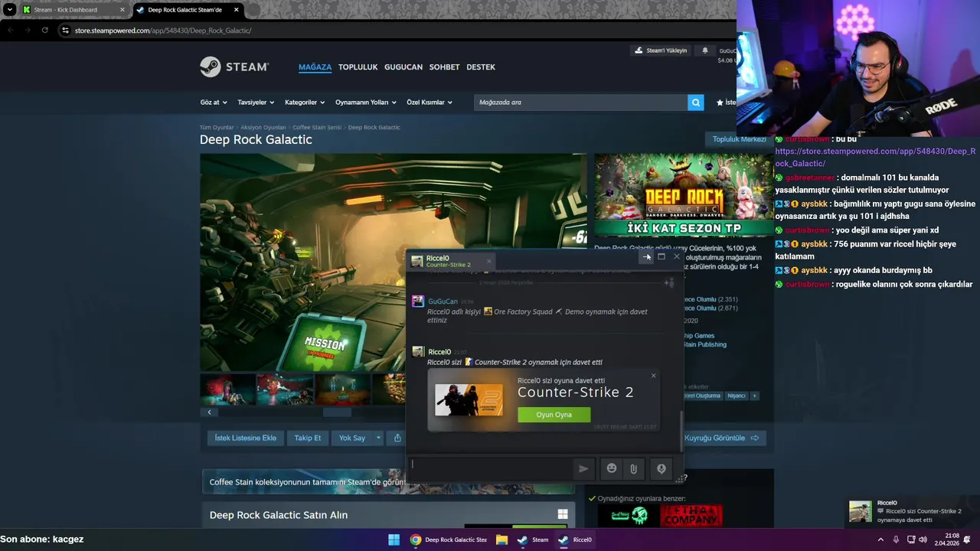
Task: Click the attachment paperclip in the chat
Action: click(x=633, y=468)
